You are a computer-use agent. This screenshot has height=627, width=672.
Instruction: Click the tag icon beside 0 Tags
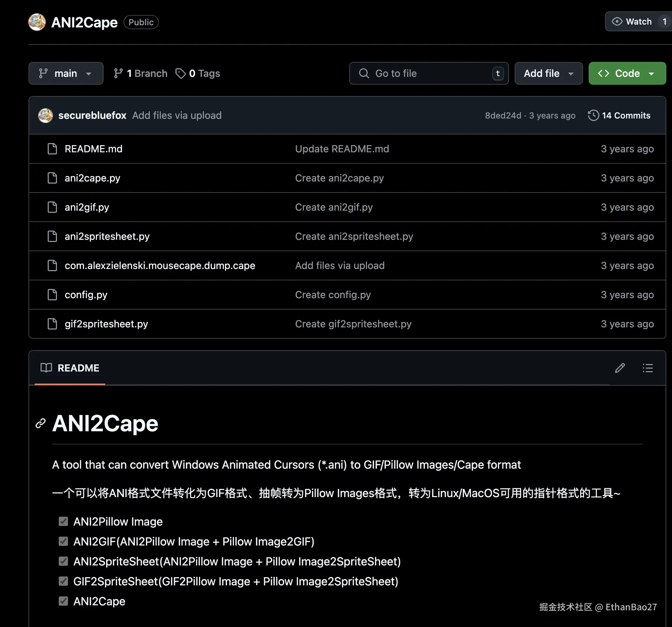coord(180,73)
